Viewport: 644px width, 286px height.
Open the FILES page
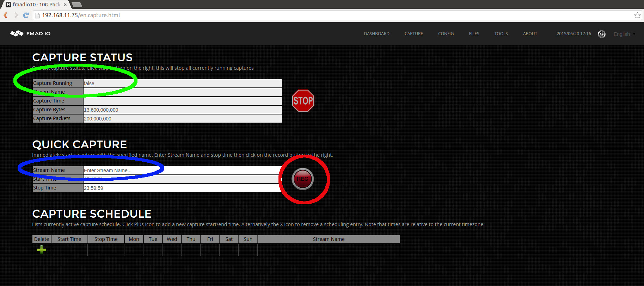click(474, 34)
